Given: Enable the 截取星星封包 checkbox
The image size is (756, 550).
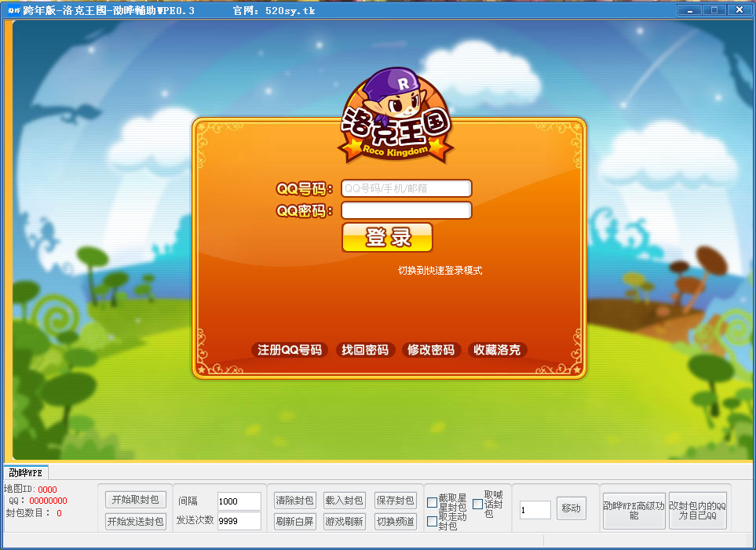Looking at the screenshot, I should tap(432, 503).
